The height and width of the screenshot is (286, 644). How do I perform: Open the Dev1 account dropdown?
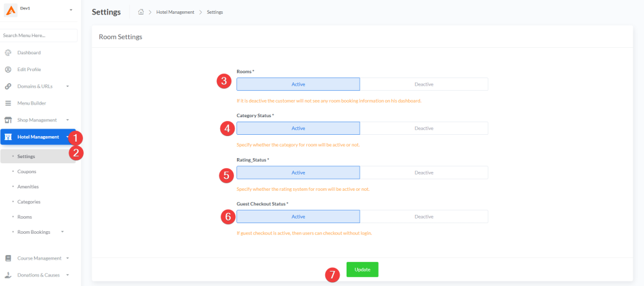pos(70,10)
